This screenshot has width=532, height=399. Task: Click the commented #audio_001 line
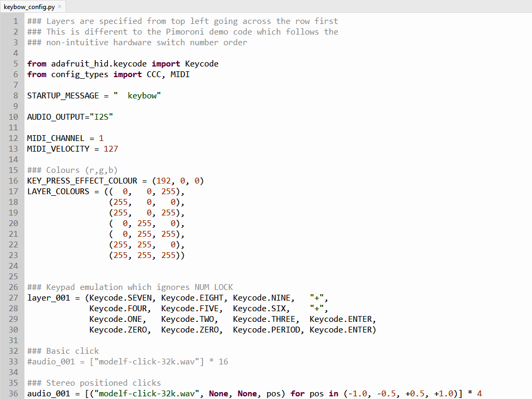coord(128,362)
